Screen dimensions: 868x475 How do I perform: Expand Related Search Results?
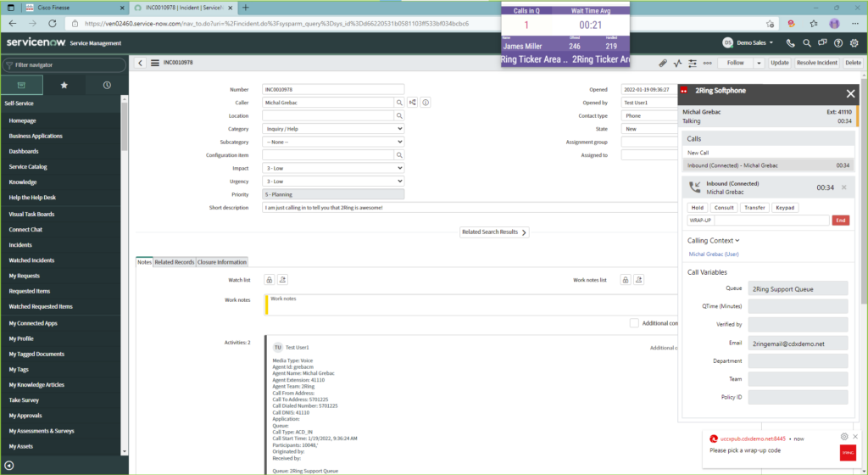[494, 232]
